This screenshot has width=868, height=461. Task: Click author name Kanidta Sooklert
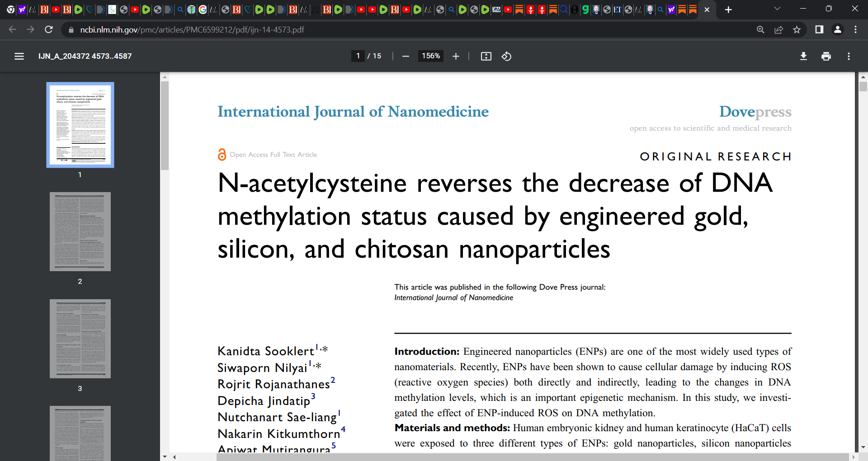pyautogui.click(x=265, y=351)
